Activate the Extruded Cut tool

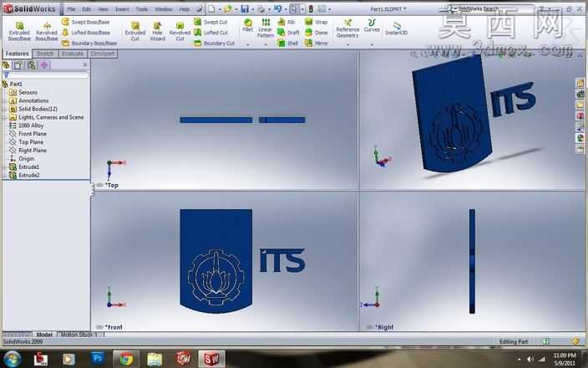(135, 32)
